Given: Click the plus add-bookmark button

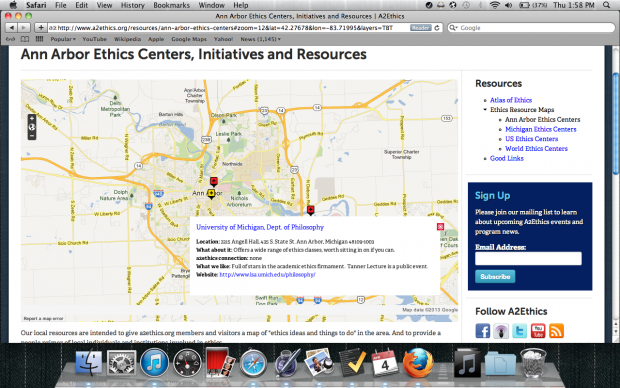Looking at the screenshot, I should [x=41, y=28].
